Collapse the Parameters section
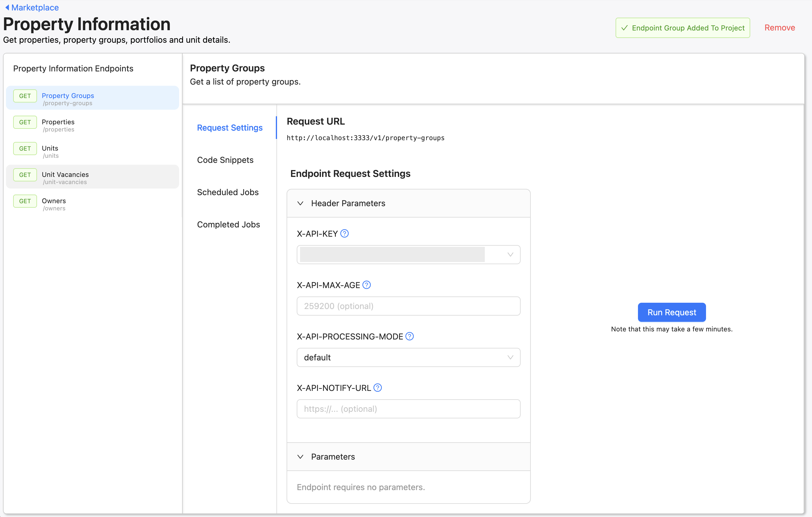 300,457
